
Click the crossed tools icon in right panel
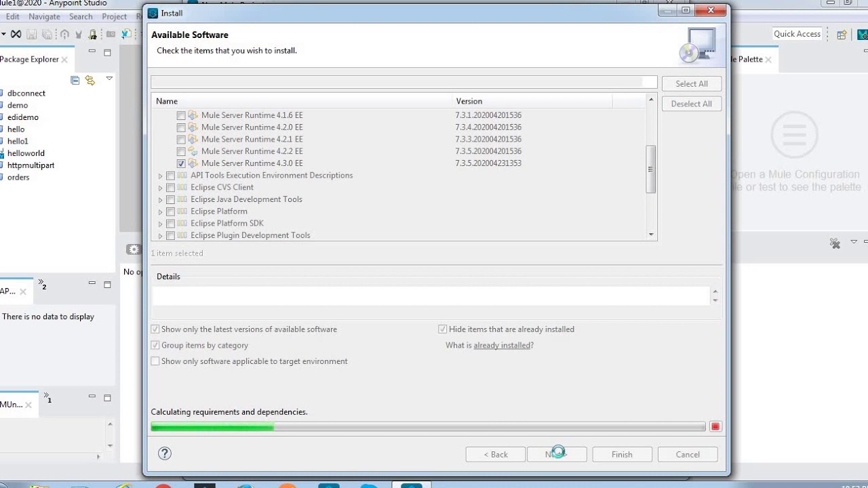[835, 243]
